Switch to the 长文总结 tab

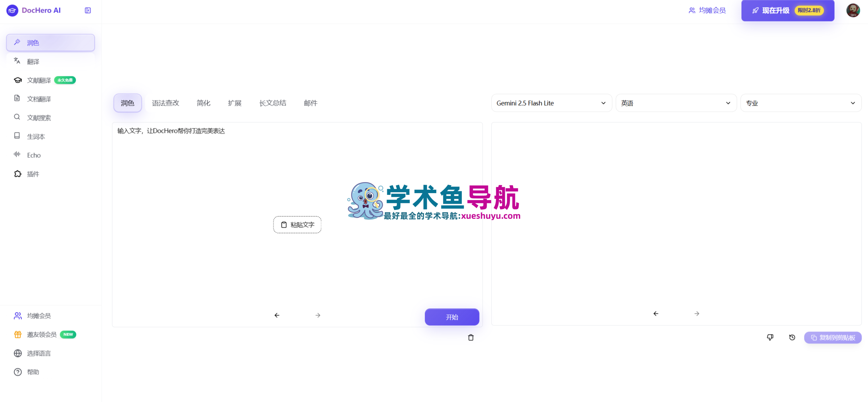pyautogui.click(x=273, y=103)
